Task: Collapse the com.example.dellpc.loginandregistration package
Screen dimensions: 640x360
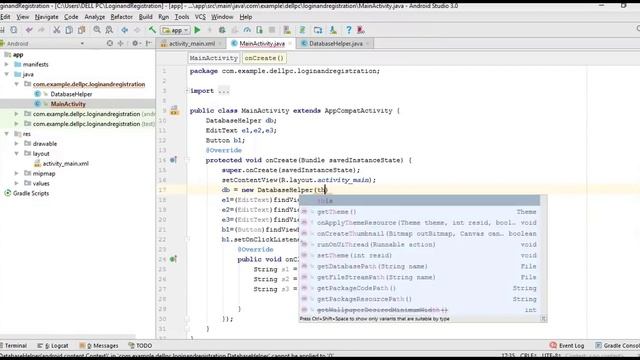Action: tap(17, 84)
